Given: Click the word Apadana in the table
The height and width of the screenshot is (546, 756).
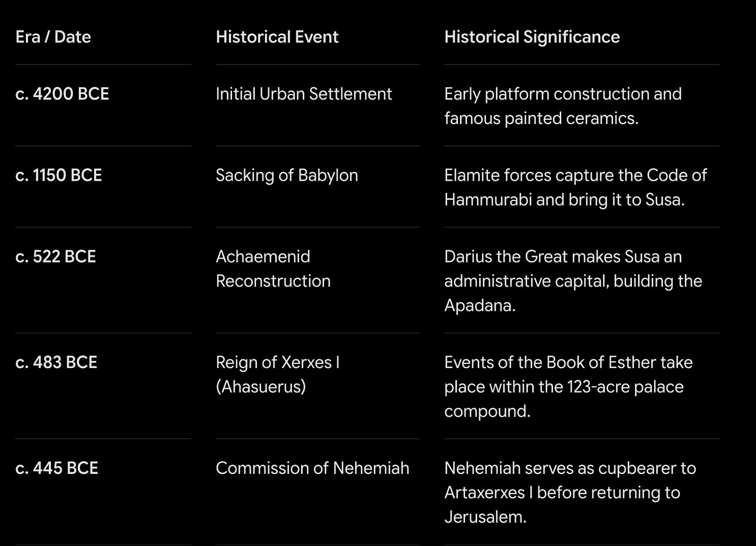Looking at the screenshot, I should click(x=480, y=305).
